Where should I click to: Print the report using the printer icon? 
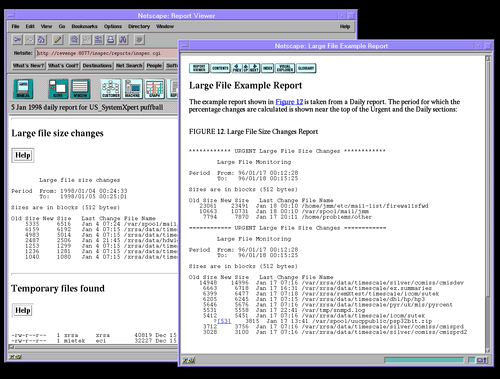click(111, 40)
